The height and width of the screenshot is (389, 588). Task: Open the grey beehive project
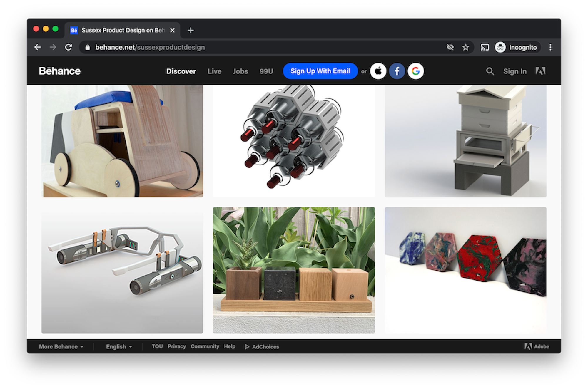point(466,141)
